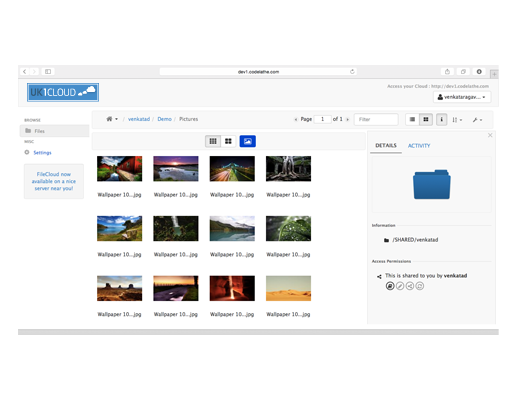Select small thumbnails grid toggle
Screen dimensions: 517x397
(213, 141)
